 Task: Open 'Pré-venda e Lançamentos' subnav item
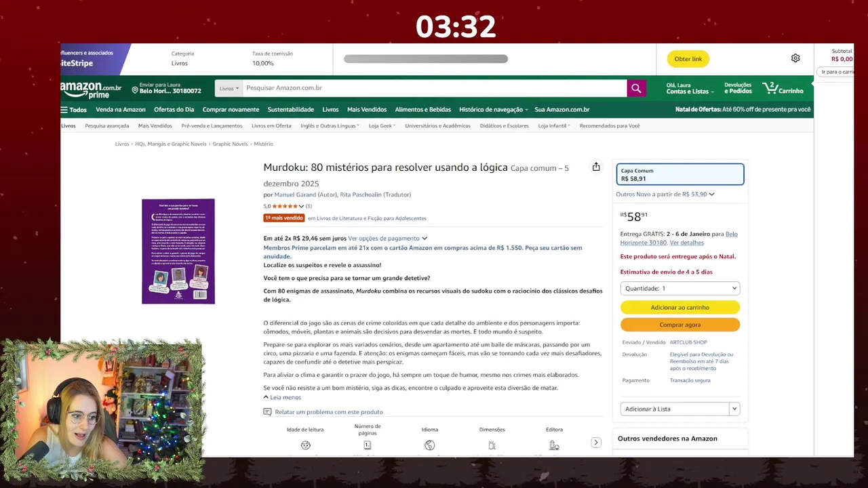212,125
